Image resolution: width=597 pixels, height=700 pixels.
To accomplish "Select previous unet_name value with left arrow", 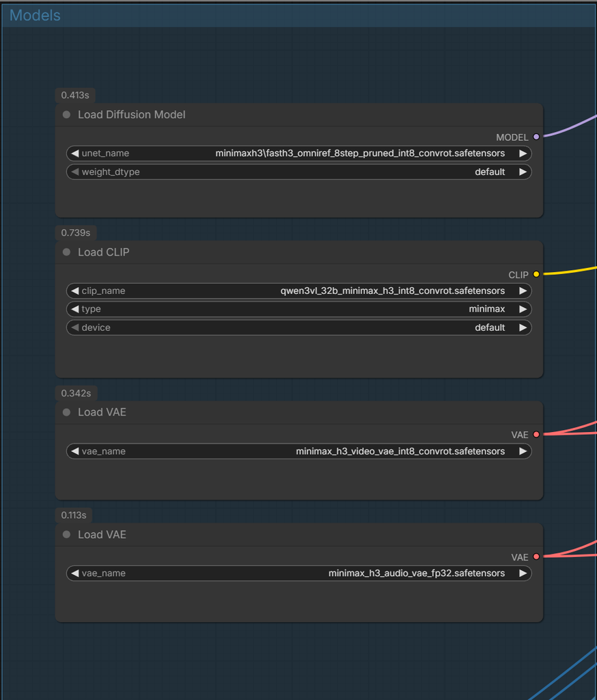I will (75, 154).
